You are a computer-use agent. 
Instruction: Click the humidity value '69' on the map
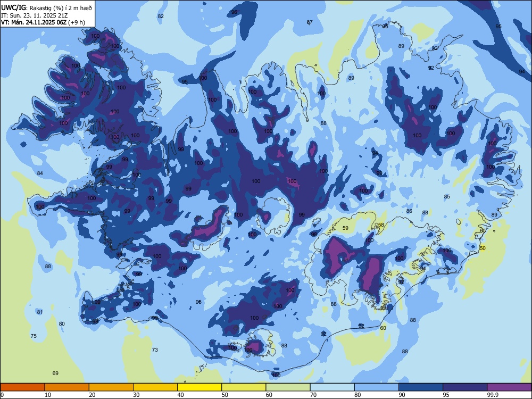coord(55,373)
